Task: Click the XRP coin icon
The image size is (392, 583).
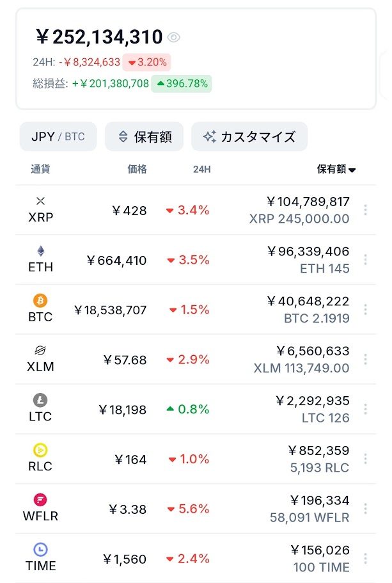Action: click(41, 201)
